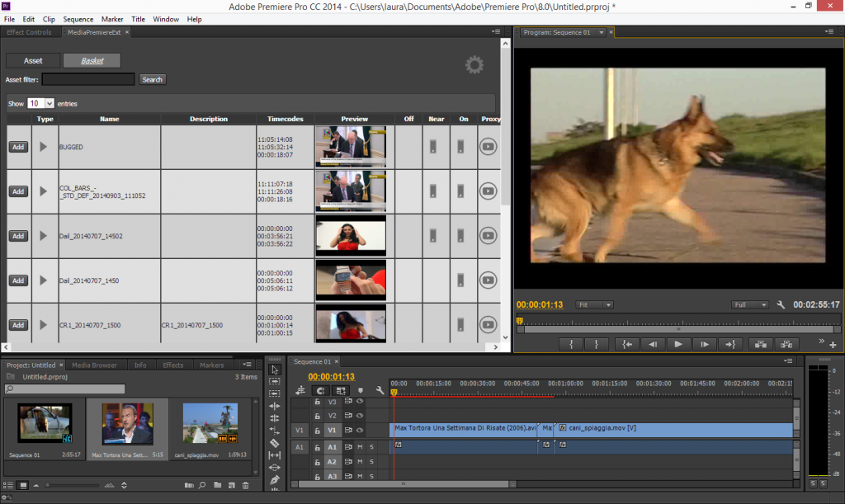Open the Full playback resolution dropdown
The width and height of the screenshot is (845, 504).
tap(749, 304)
